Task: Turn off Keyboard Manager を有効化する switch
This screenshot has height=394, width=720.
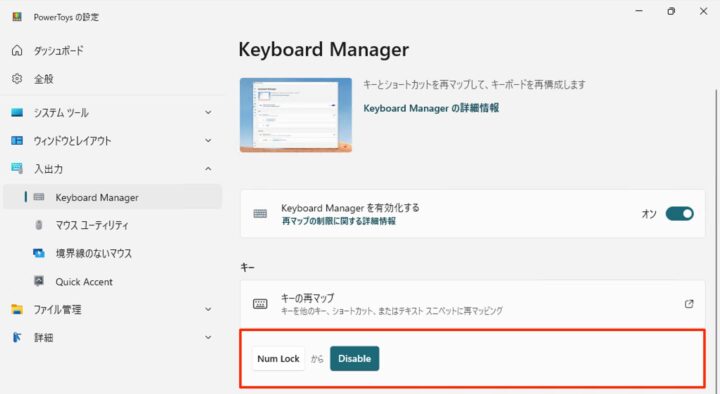Action: point(680,214)
